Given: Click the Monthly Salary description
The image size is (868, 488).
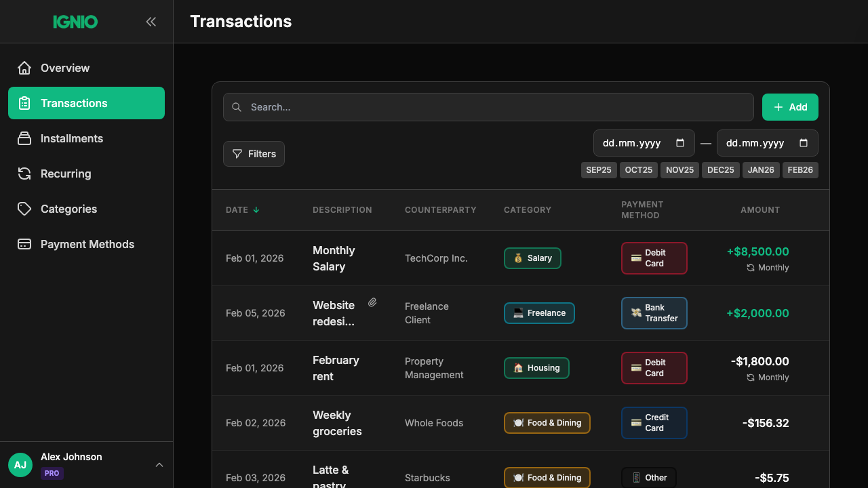Looking at the screenshot, I should (x=334, y=258).
